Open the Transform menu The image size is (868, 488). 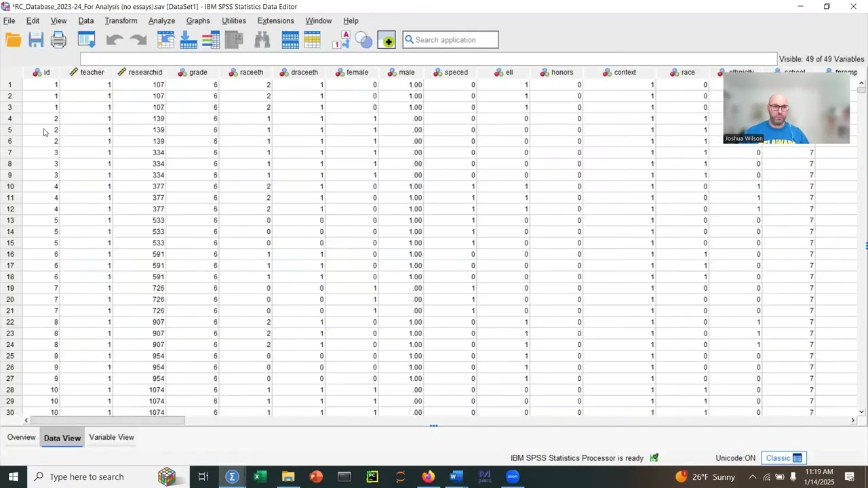(x=121, y=20)
